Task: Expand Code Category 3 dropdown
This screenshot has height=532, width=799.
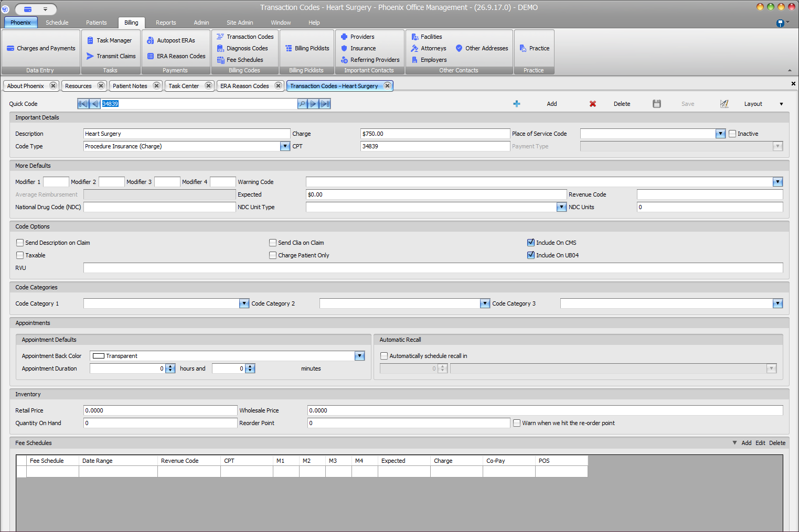Action: click(777, 303)
